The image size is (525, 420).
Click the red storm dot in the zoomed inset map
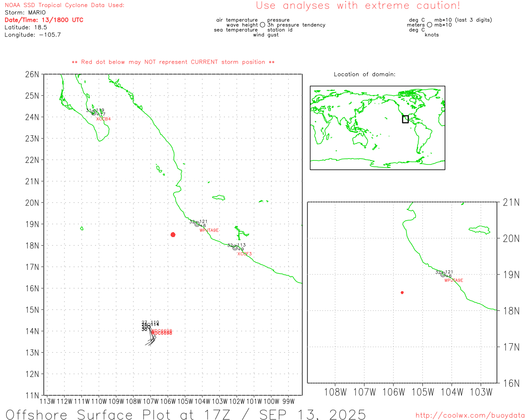402,292
